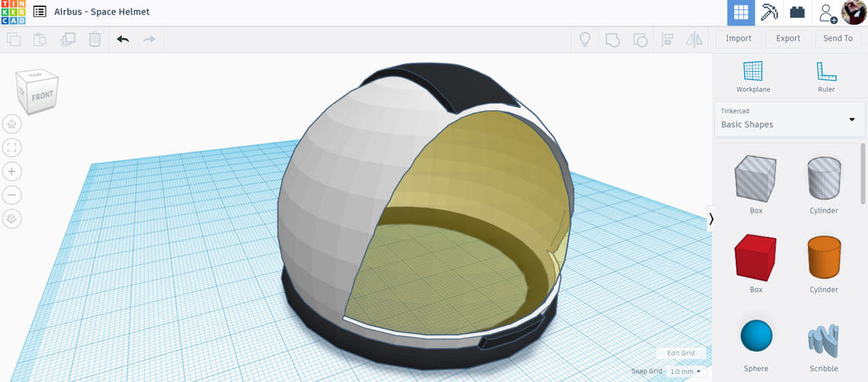Click the Home view button
The width and height of the screenshot is (868, 382).
[x=12, y=125]
